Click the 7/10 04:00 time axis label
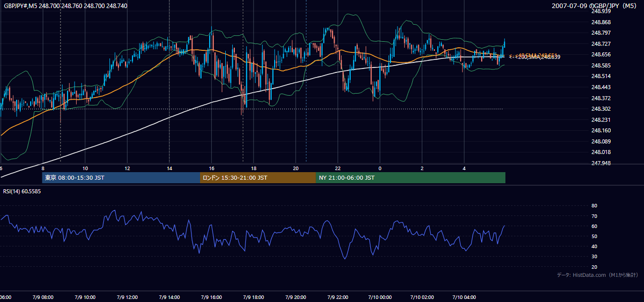 point(464,297)
